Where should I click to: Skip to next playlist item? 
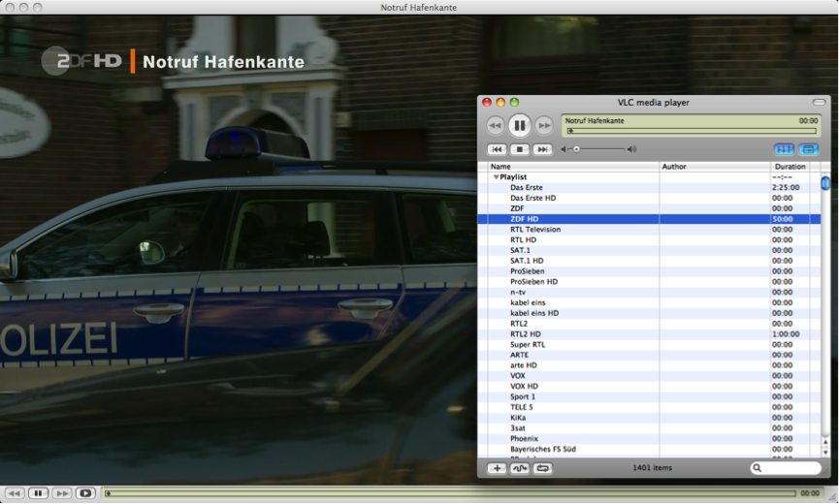tap(542, 149)
